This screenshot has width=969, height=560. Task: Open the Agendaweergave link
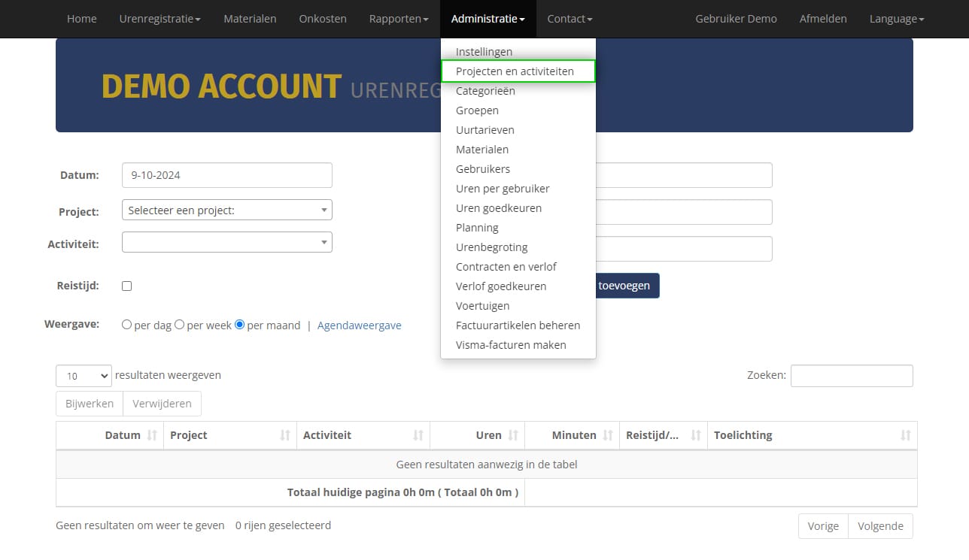359,325
